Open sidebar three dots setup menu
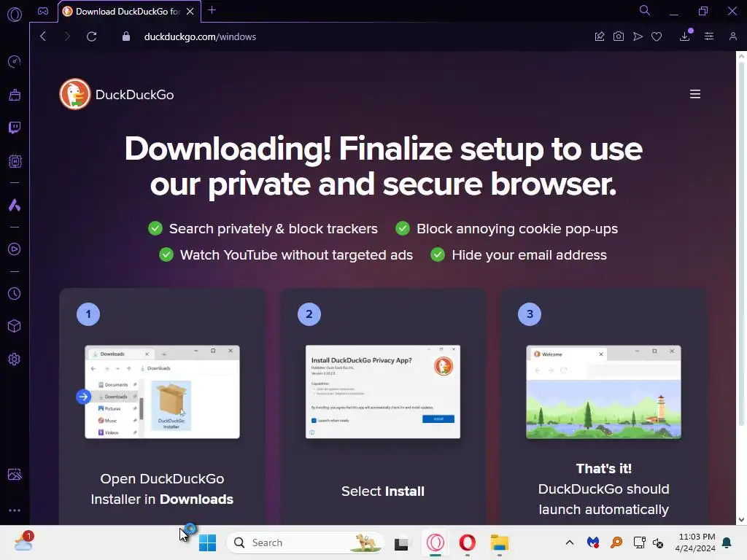 [15, 510]
